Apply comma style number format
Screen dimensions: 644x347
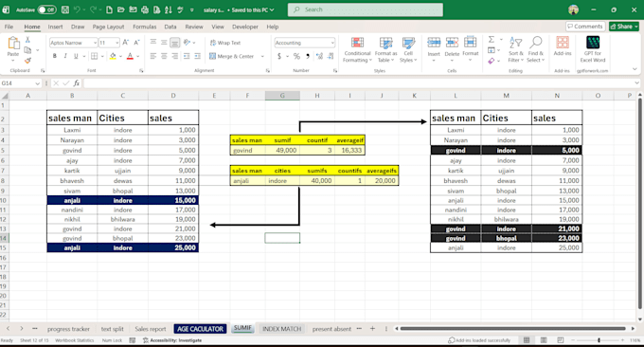tap(308, 56)
